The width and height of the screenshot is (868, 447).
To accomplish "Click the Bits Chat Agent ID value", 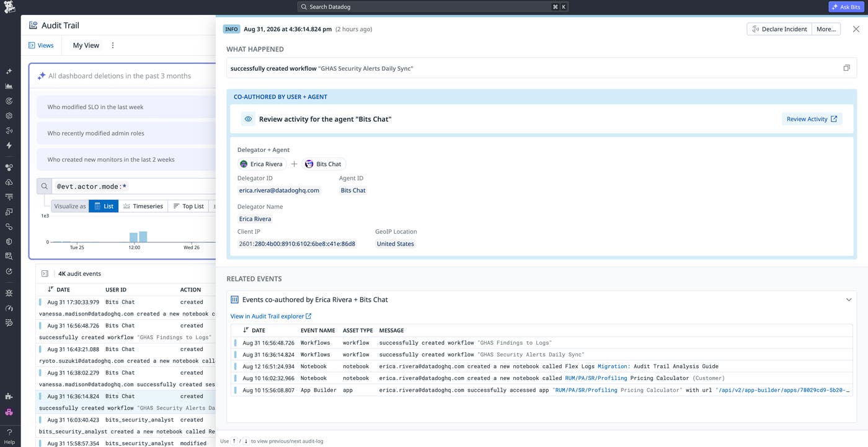I will point(353,190).
